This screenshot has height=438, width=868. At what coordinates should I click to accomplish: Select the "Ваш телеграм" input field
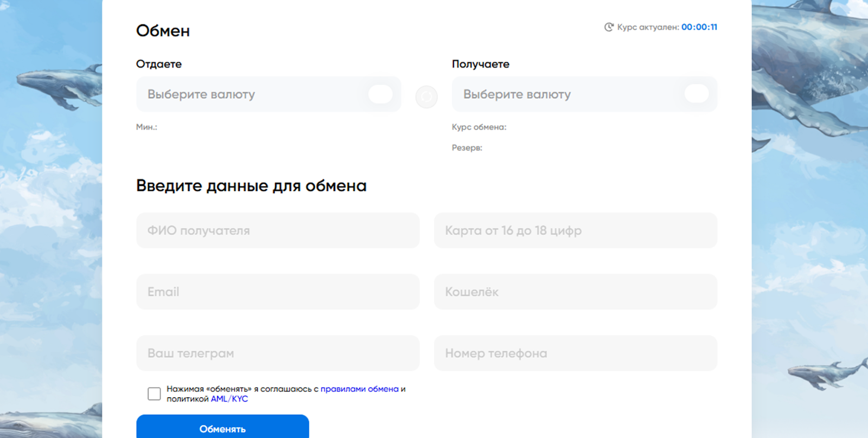[x=278, y=353]
